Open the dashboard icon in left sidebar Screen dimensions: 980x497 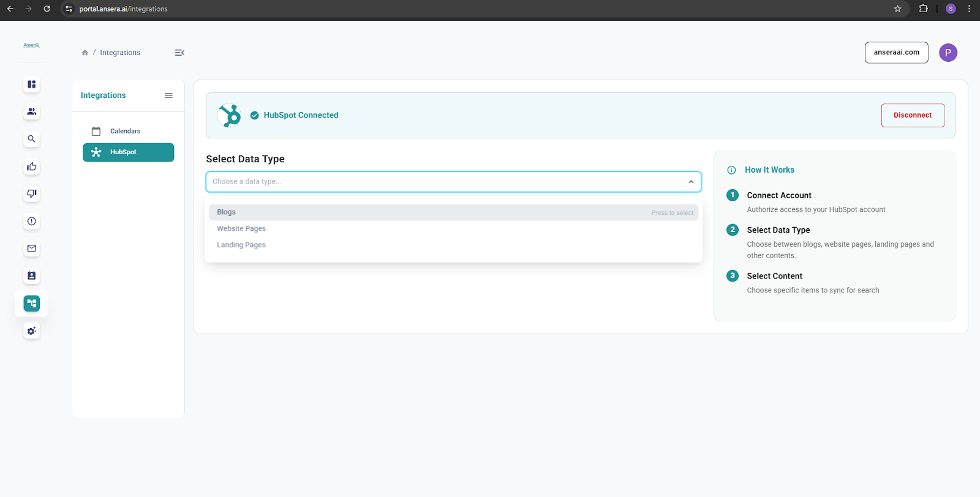(32, 84)
